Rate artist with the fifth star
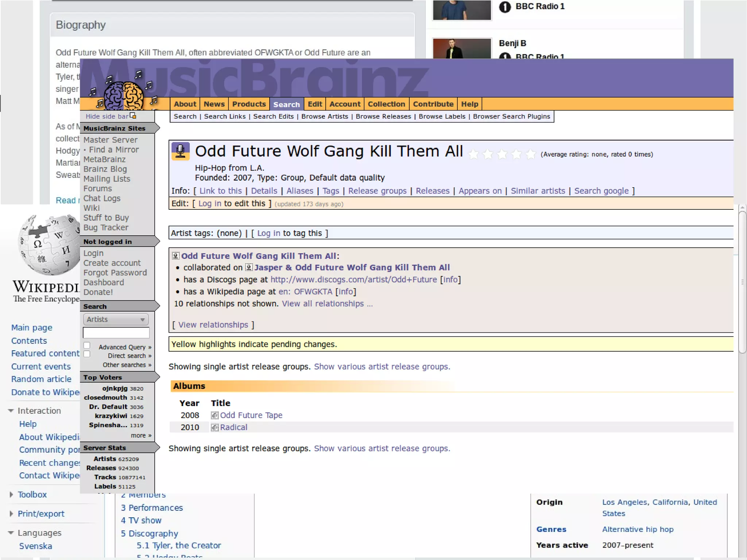The width and height of the screenshot is (747, 560). click(x=531, y=154)
